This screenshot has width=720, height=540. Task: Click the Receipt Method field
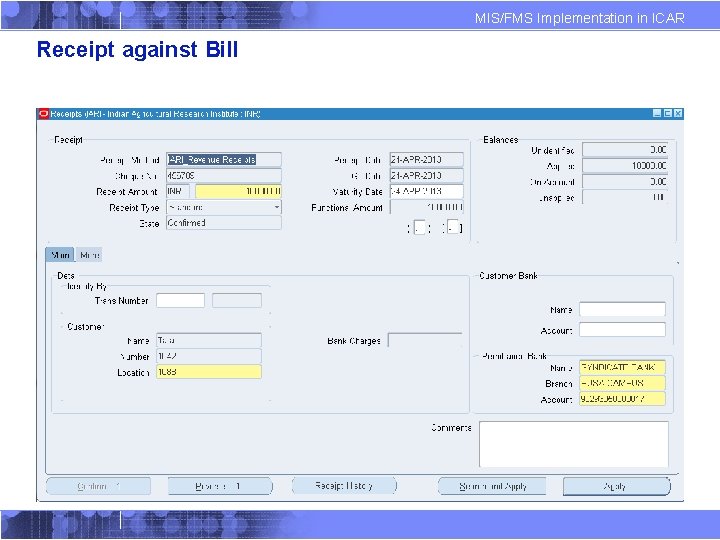point(224,160)
